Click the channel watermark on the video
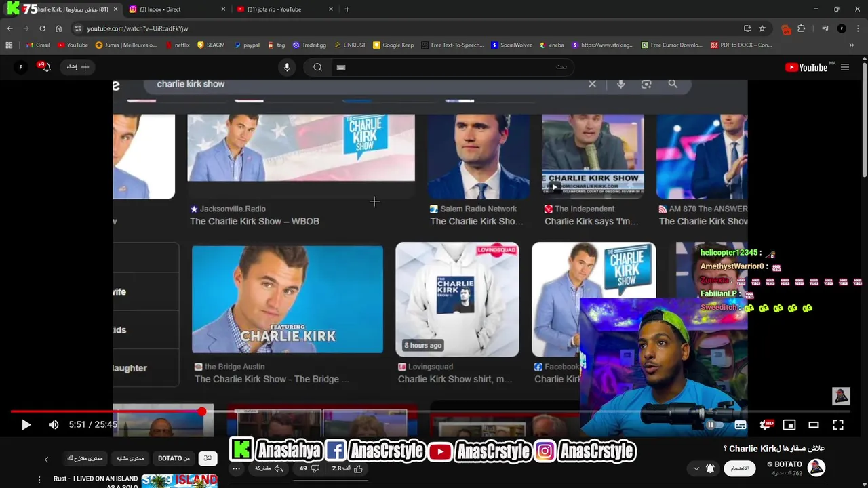 [841, 396]
